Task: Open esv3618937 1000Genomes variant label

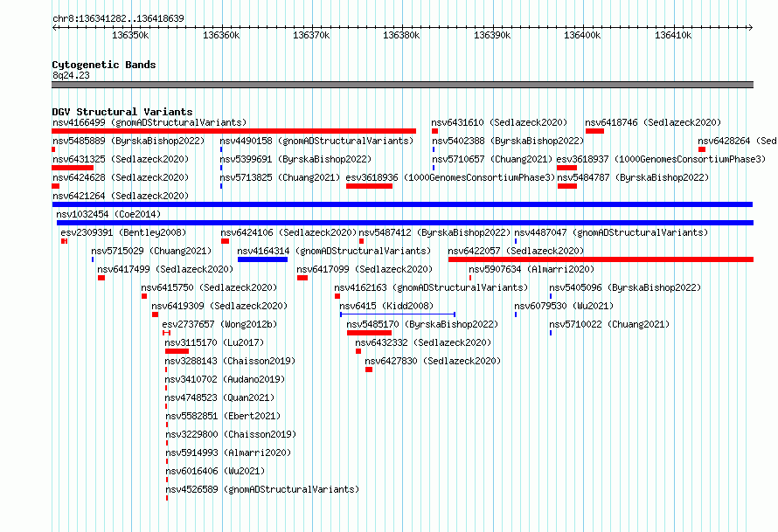Action: point(661,159)
